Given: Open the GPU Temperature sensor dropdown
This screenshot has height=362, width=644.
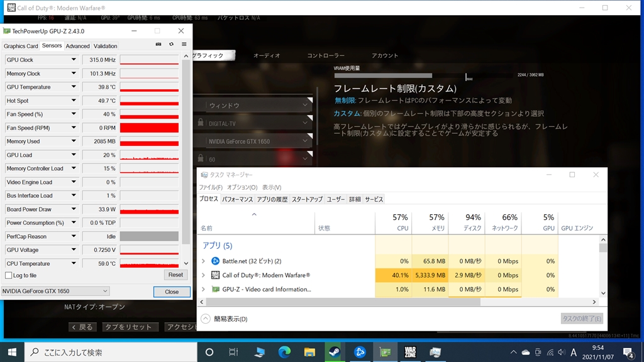Looking at the screenshot, I should click(x=74, y=87).
